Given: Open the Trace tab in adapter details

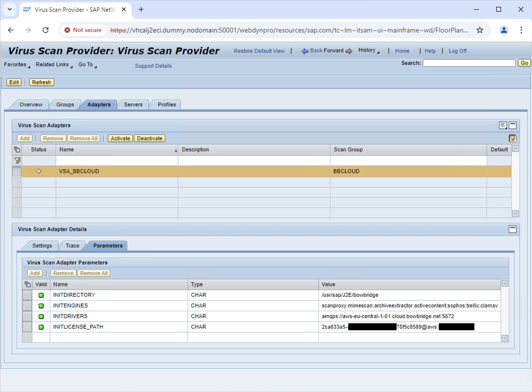Looking at the screenshot, I should (x=72, y=246).
